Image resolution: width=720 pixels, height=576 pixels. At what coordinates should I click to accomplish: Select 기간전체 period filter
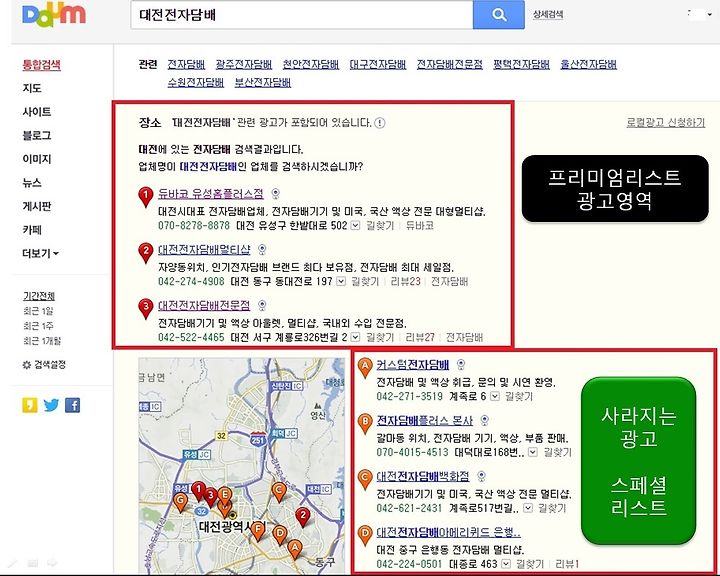pos(39,296)
